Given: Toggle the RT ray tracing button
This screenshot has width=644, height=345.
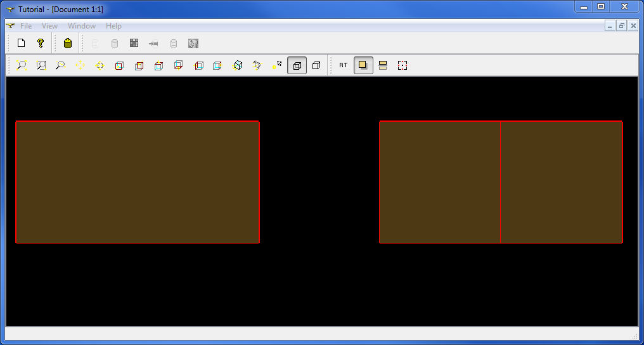Looking at the screenshot, I should [x=343, y=65].
